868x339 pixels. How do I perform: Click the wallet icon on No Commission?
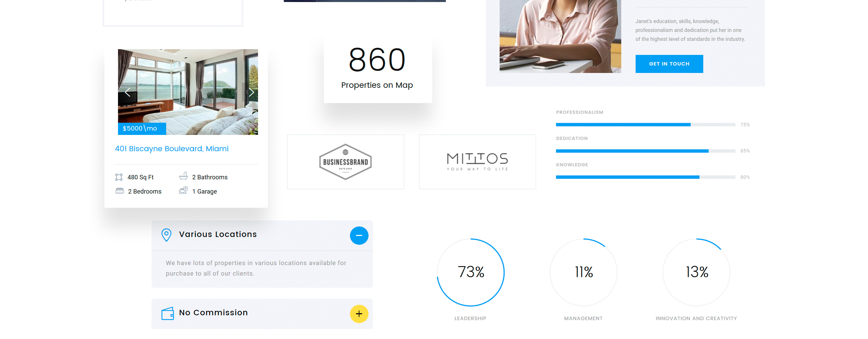[x=167, y=314]
